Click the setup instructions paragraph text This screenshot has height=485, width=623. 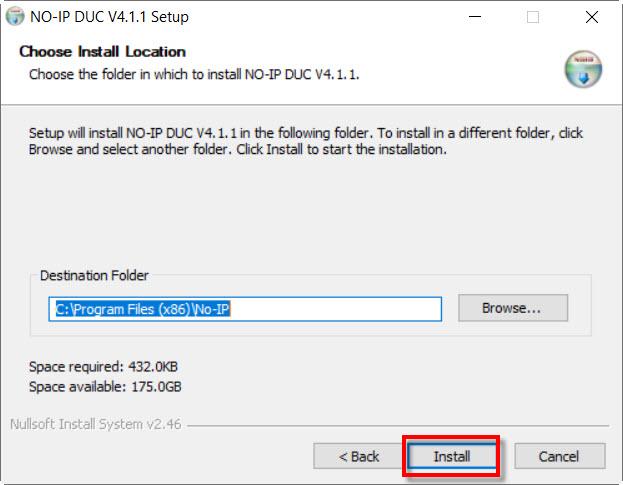pyautogui.click(x=305, y=141)
